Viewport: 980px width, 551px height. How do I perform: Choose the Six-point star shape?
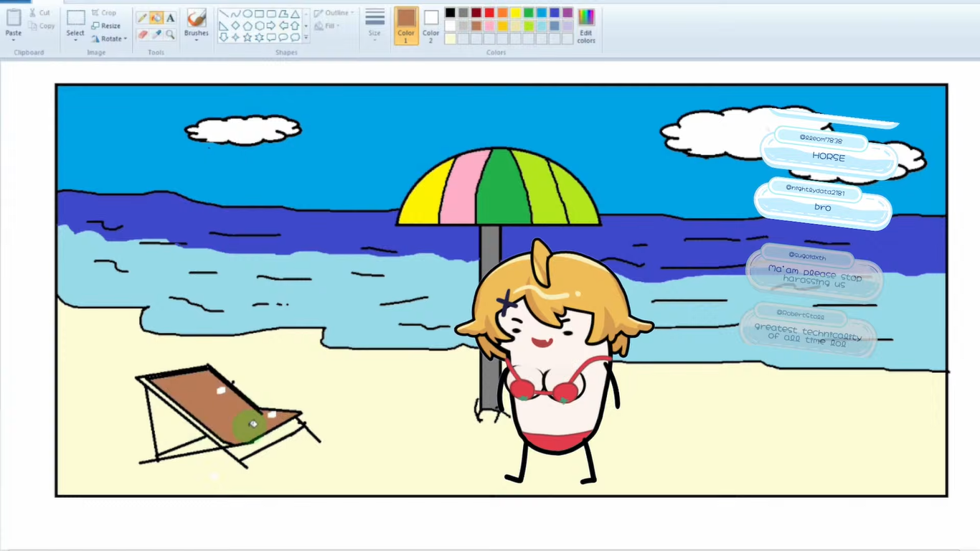point(259,37)
